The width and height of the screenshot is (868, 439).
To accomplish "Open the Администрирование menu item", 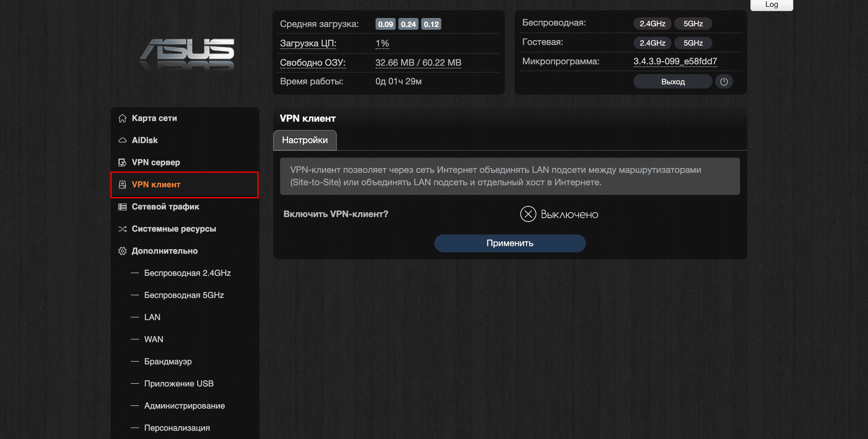I will click(x=184, y=406).
